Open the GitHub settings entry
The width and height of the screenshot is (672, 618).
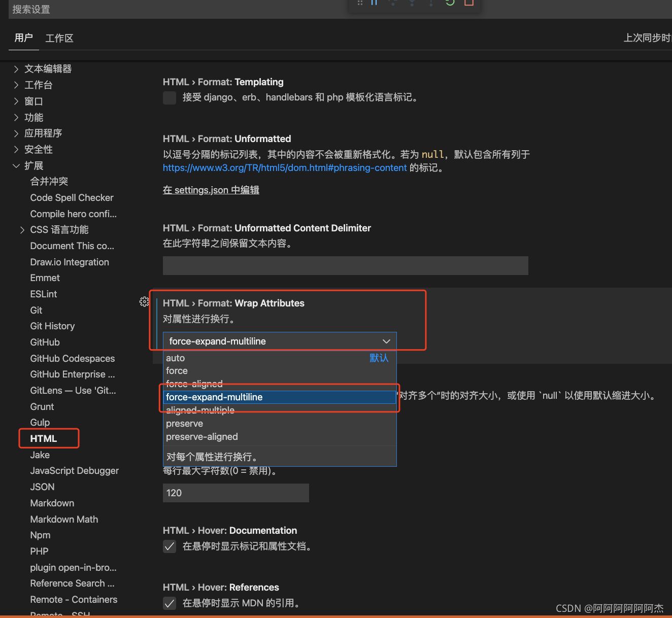click(45, 342)
